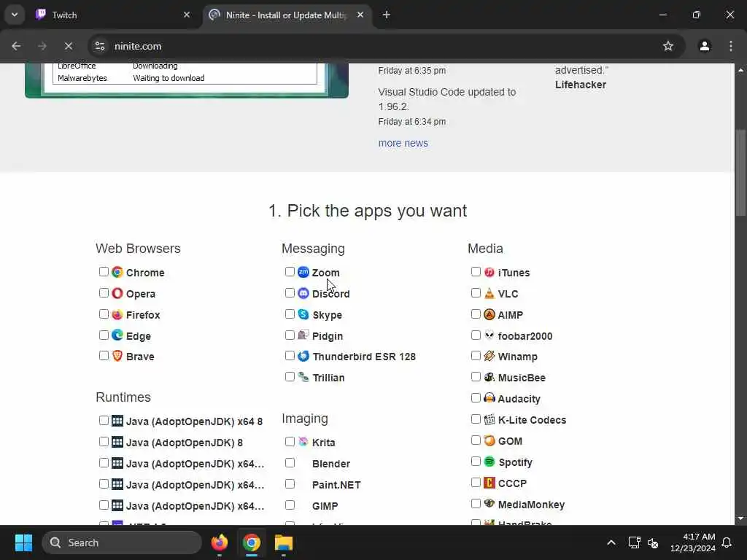Click the AIMP icon

[489, 314]
